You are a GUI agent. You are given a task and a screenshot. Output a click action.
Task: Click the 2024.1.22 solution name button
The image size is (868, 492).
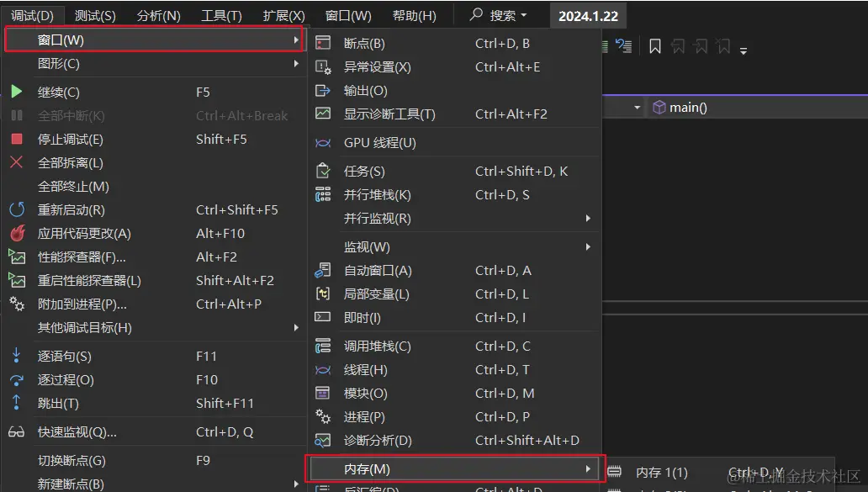588,16
